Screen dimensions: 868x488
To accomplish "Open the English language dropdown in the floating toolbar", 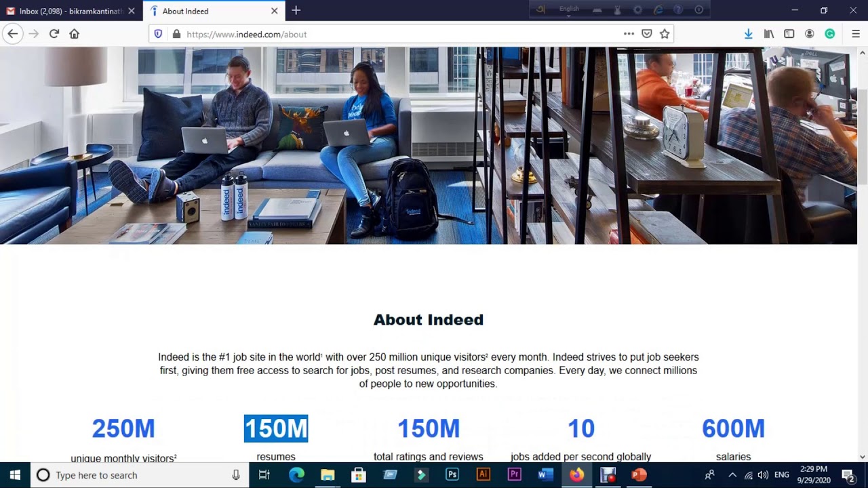I will click(x=570, y=9).
